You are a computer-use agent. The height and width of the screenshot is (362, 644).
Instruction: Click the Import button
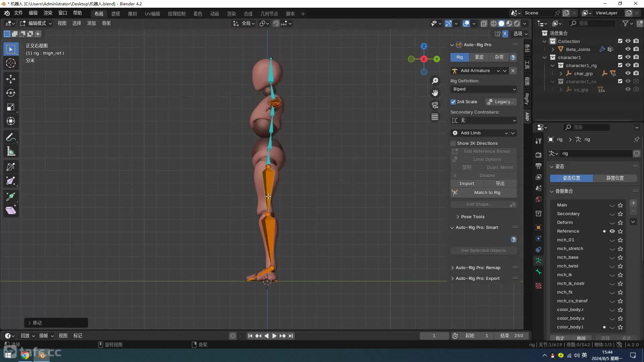coord(467,184)
